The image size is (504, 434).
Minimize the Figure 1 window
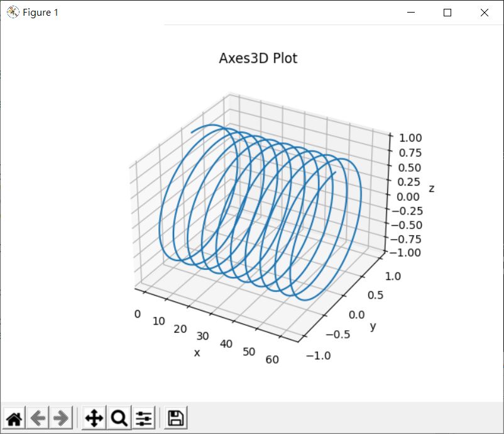pyautogui.click(x=411, y=12)
